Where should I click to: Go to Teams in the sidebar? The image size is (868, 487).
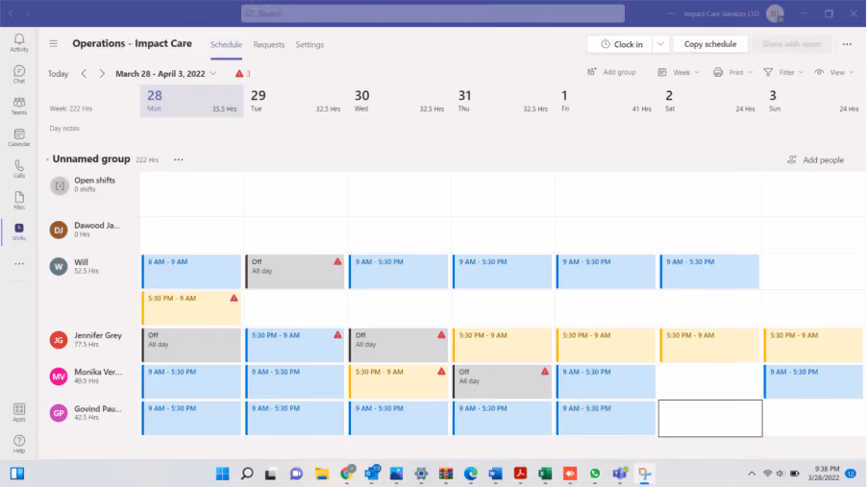tap(19, 105)
